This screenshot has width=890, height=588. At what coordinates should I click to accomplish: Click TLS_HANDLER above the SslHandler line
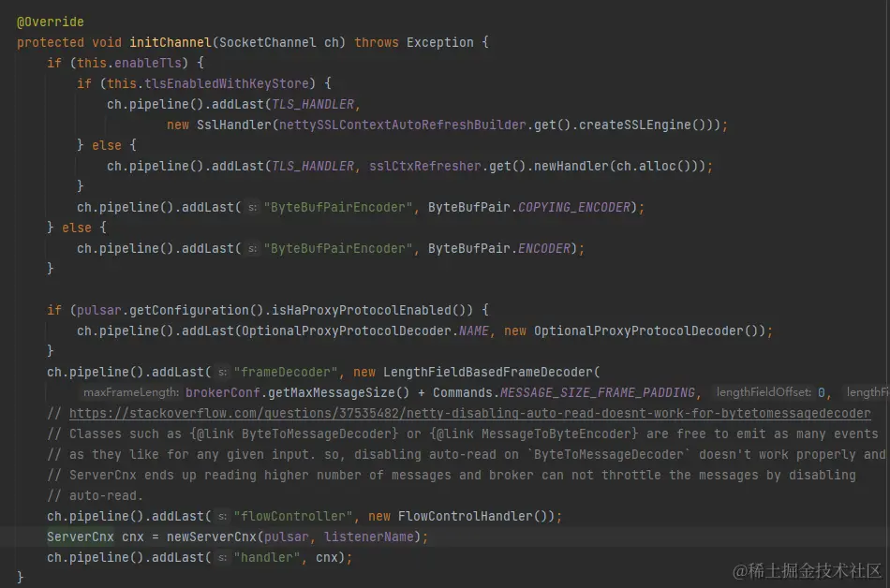[313, 104]
